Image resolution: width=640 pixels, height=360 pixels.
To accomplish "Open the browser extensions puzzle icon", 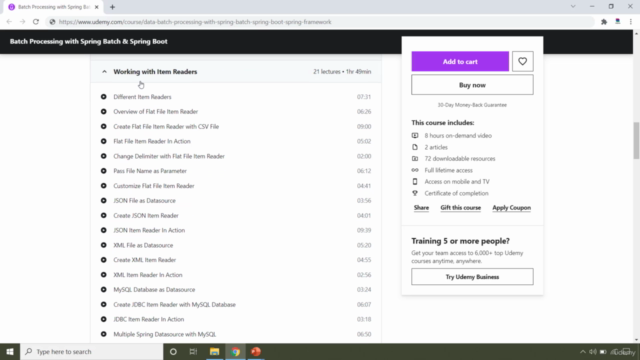I will click(604, 22).
